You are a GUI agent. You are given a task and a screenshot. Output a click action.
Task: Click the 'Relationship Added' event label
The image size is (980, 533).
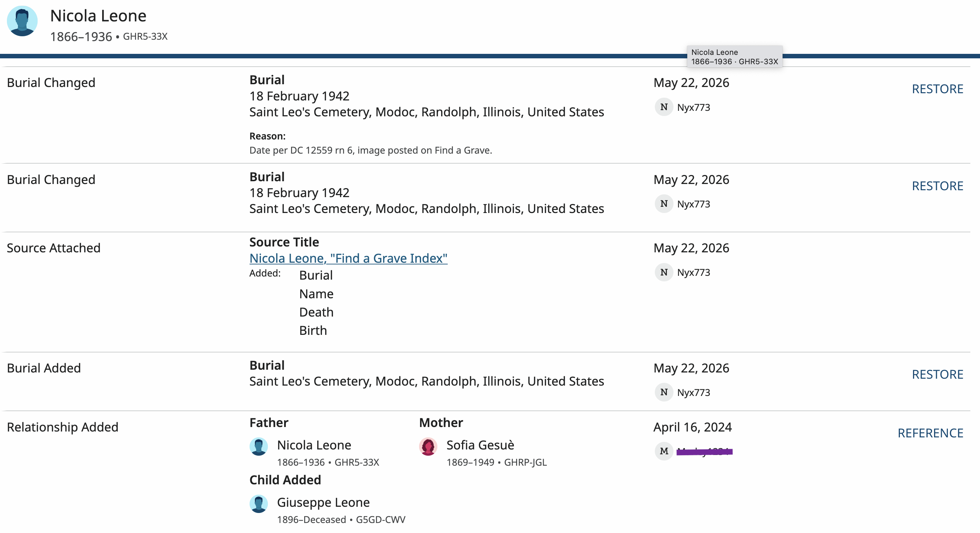(x=62, y=427)
